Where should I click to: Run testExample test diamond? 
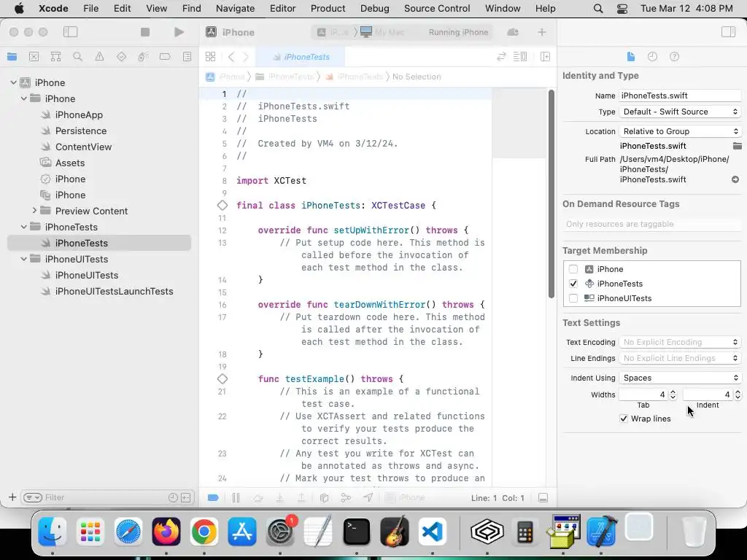[222, 379]
